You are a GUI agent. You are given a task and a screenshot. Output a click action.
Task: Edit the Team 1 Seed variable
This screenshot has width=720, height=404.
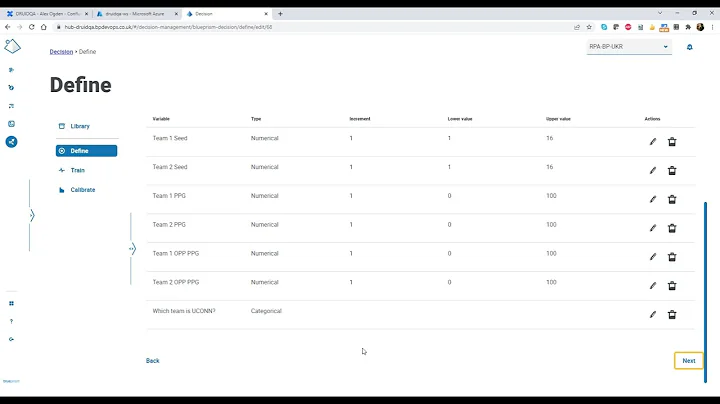[652, 142]
